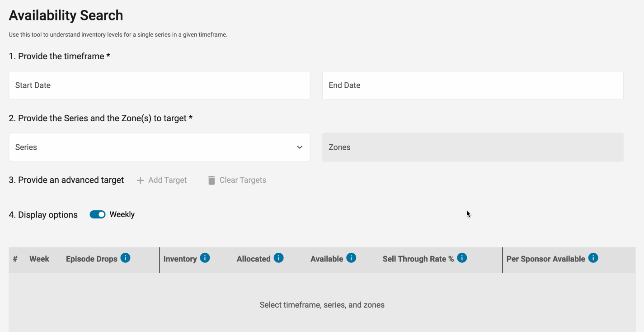Click the Per Sponsor Available header text

tap(546, 259)
